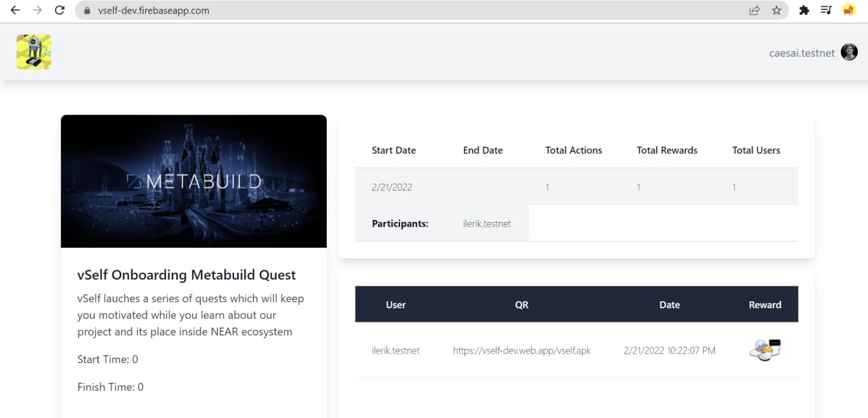Image resolution: width=868 pixels, height=418 pixels.
Task: Click the Total Users column header
Action: tap(756, 150)
